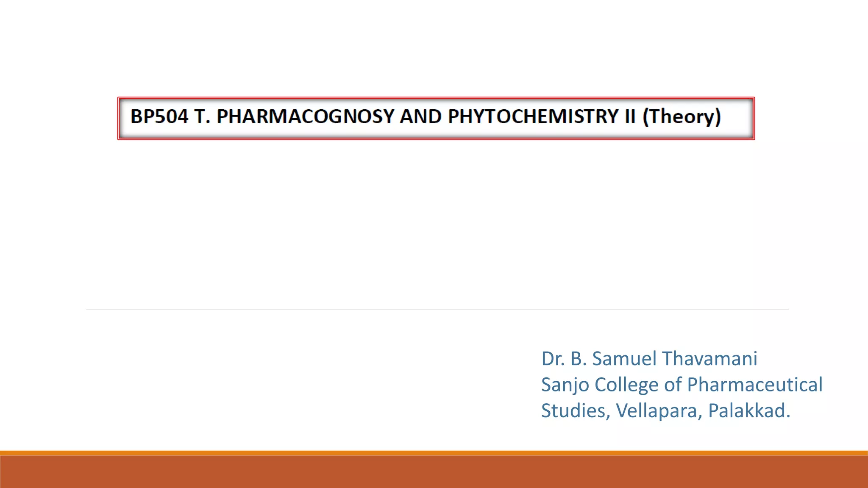Click the Studies, Vellapara, Palakkad line
The image size is (868, 488).
point(666,410)
